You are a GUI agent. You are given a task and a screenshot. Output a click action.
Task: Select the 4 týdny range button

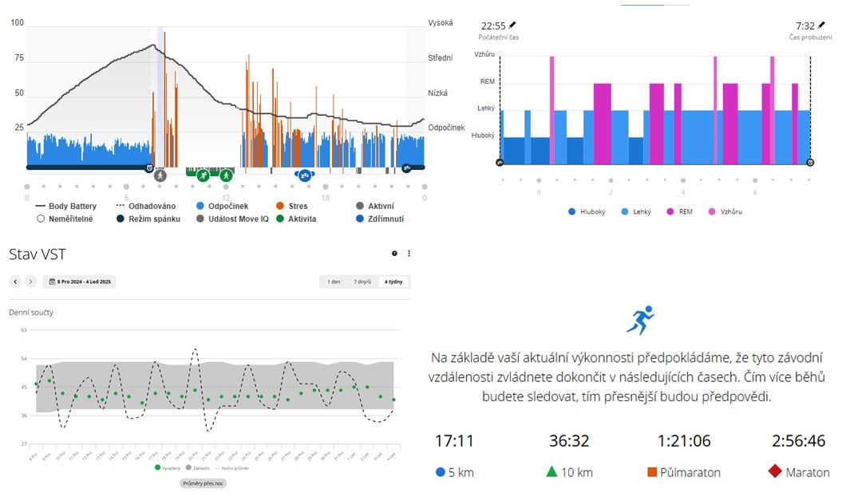point(393,282)
